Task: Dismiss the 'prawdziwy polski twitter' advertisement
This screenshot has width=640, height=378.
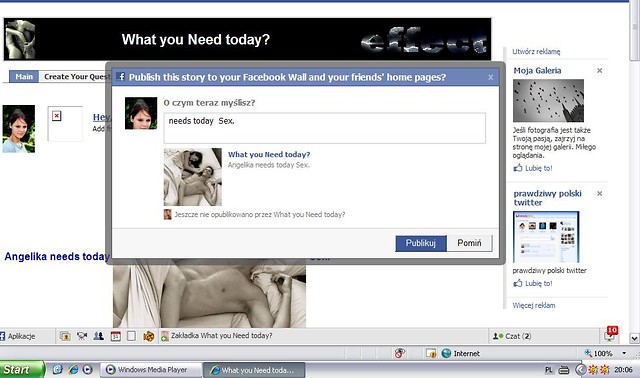Action: (600, 193)
